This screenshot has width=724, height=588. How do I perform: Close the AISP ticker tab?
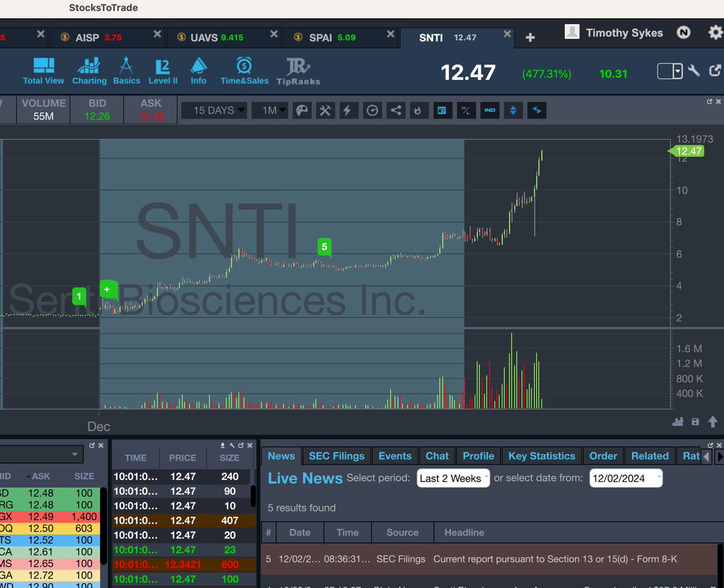[x=157, y=35]
